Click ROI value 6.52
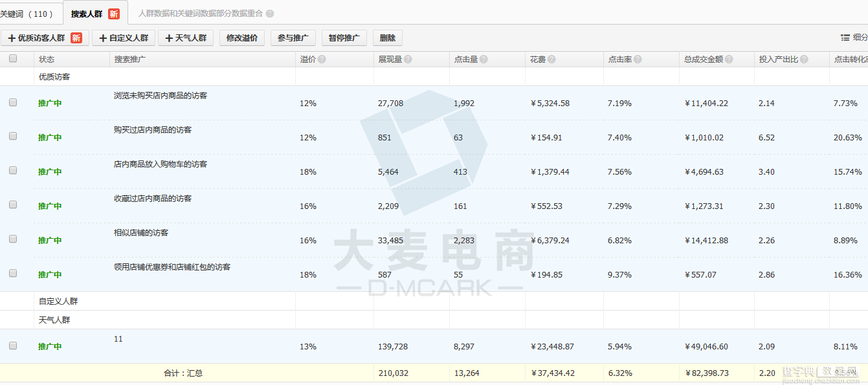The image size is (868, 385). coord(767,138)
